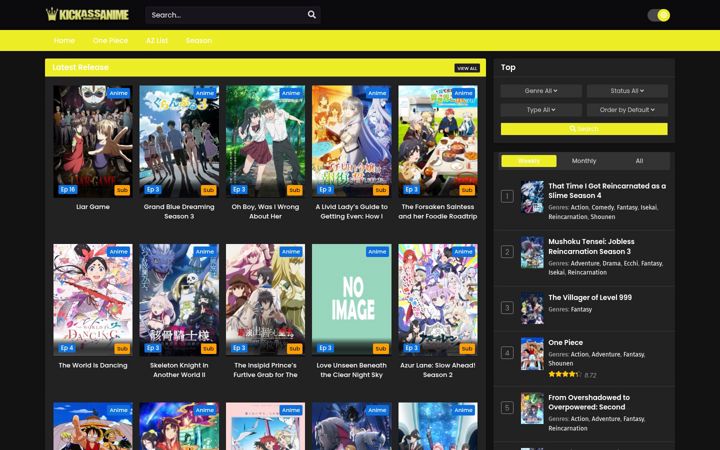The image size is (720, 450).
Task: Click the rank 1 number box
Action: [x=507, y=197]
